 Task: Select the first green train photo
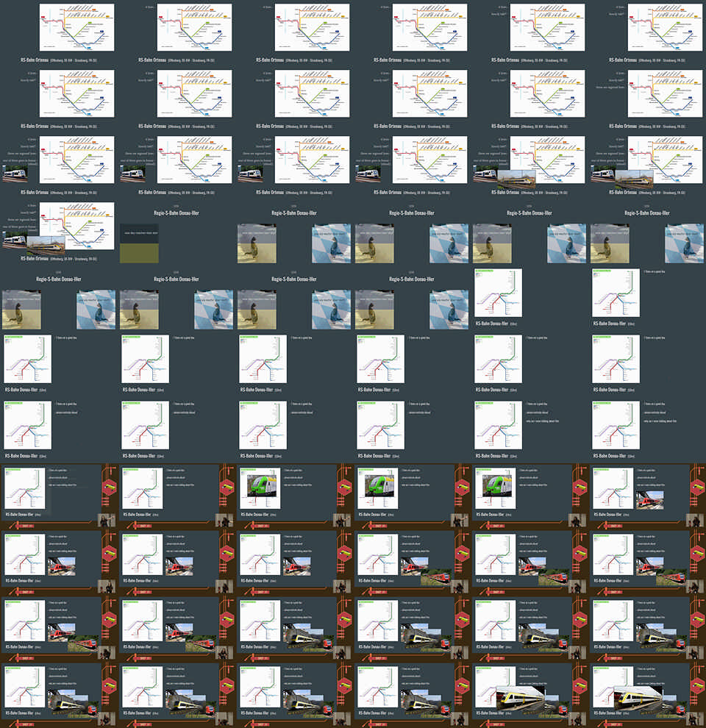point(261,486)
